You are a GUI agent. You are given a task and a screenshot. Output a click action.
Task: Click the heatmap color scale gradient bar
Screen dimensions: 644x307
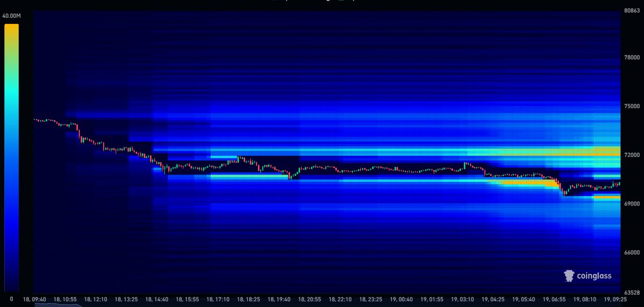click(x=11, y=157)
